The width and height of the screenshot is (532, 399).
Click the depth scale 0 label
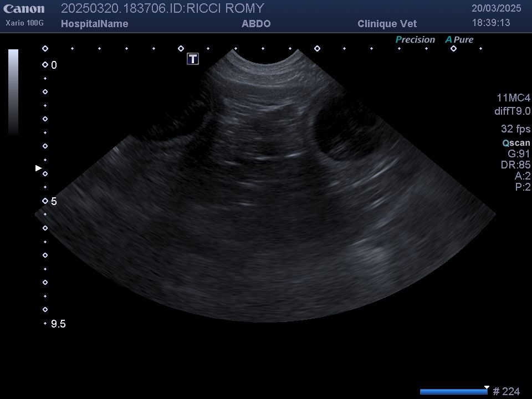click(54, 65)
